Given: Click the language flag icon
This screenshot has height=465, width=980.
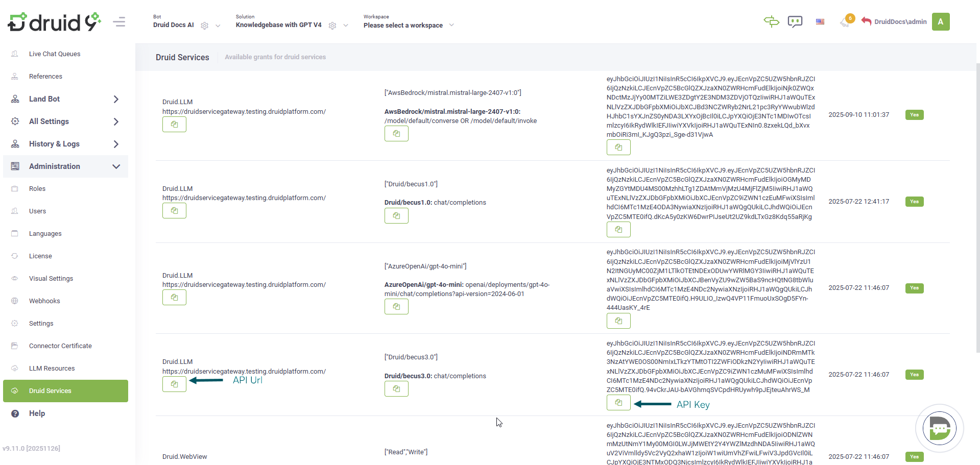Looking at the screenshot, I should coord(820,22).
